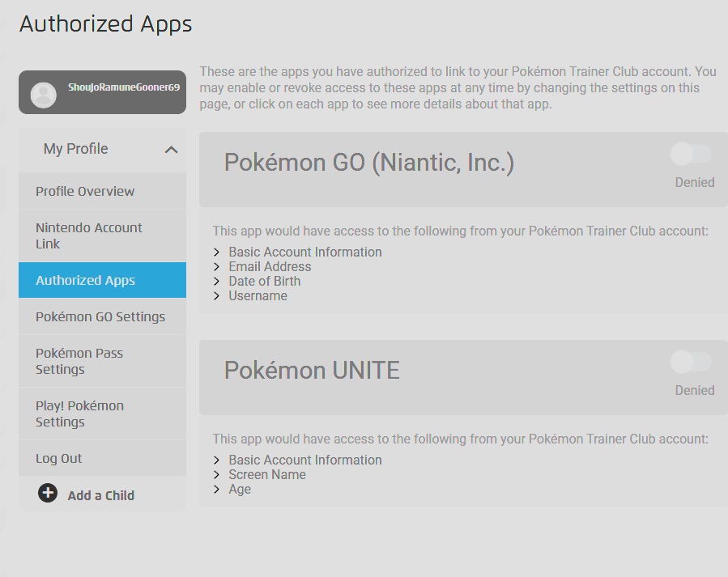Select Authorized Apps menu item
728x577 pixels.
(x=102, y=280)
